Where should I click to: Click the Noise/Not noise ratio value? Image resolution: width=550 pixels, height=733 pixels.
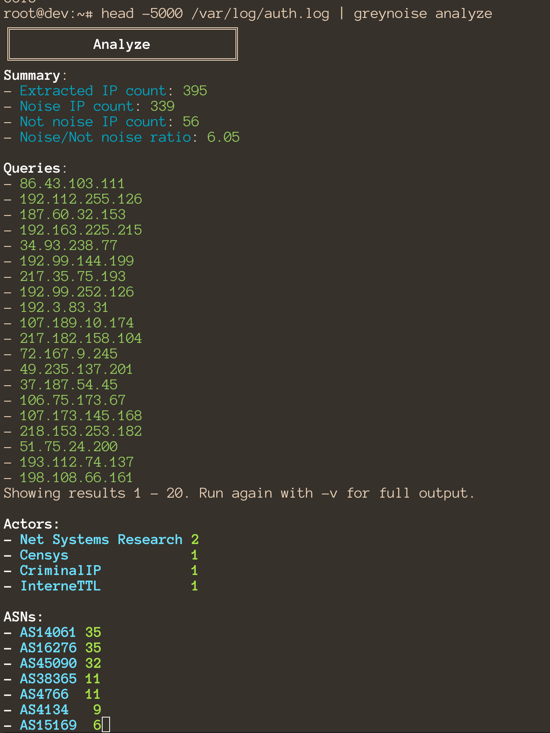point(223,137)
